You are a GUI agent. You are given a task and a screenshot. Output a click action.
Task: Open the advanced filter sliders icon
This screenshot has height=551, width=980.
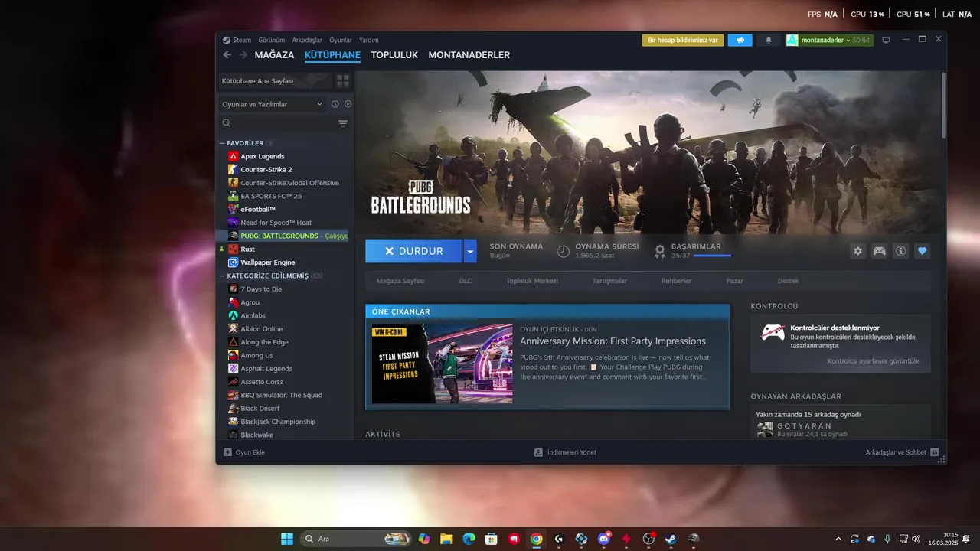(x=342, y=123)
